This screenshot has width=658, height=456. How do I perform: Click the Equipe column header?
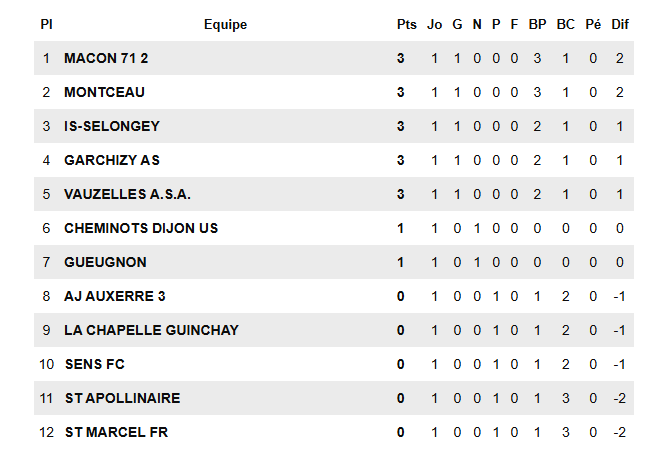point(225,25)
